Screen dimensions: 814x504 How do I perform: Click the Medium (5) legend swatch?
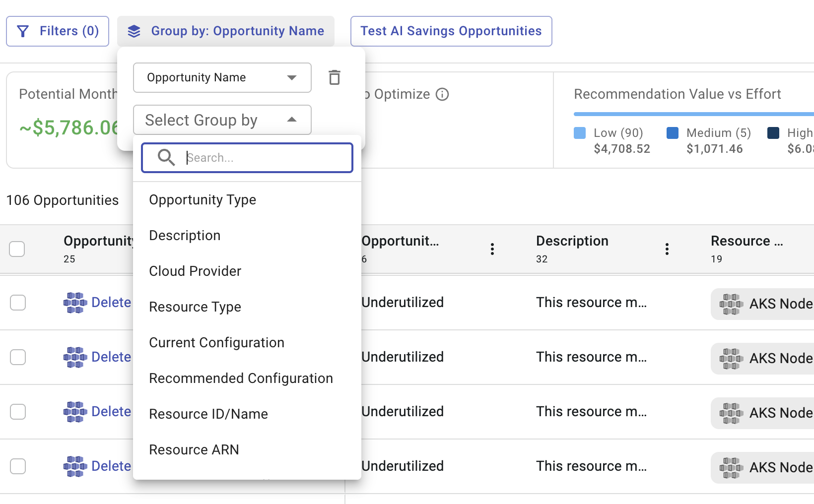(673, 133)
